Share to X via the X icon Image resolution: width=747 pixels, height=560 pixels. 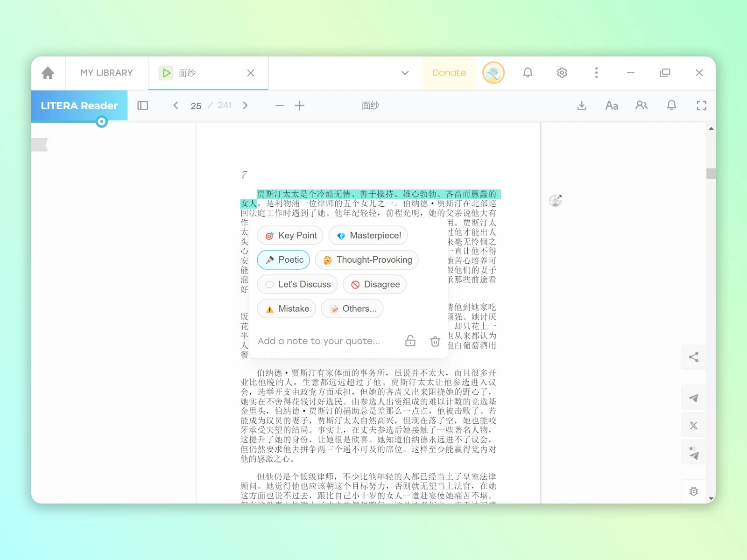pyautogui.click(x=694, y=426)
